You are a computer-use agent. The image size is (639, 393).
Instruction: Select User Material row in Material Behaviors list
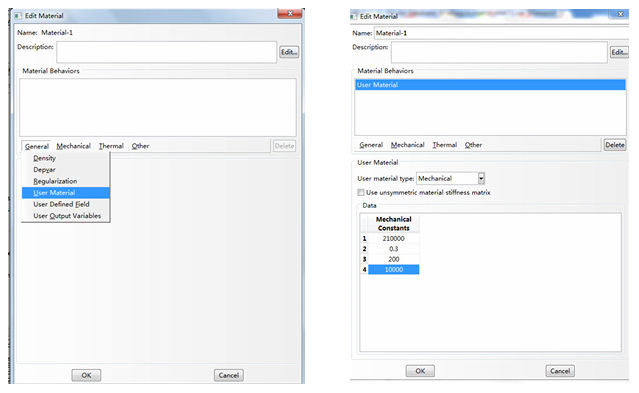pos(490,85)
